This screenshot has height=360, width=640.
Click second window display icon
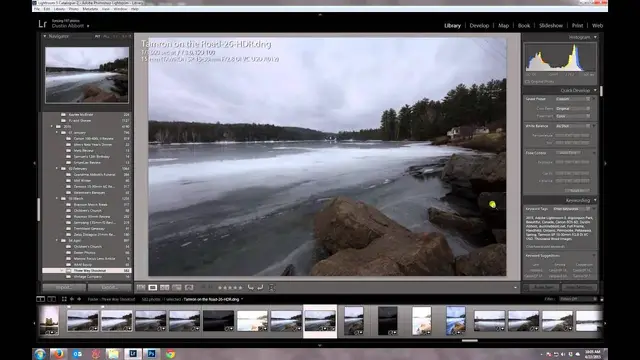coord(51,299)
